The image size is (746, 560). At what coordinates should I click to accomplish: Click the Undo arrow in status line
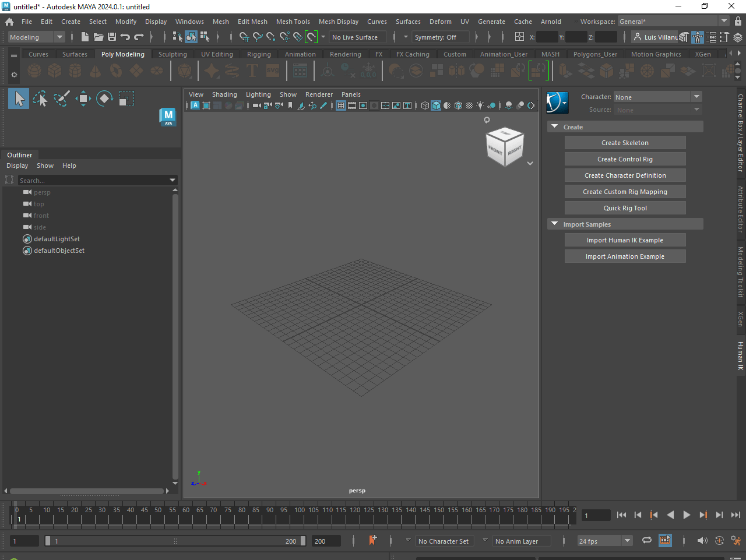125,37
